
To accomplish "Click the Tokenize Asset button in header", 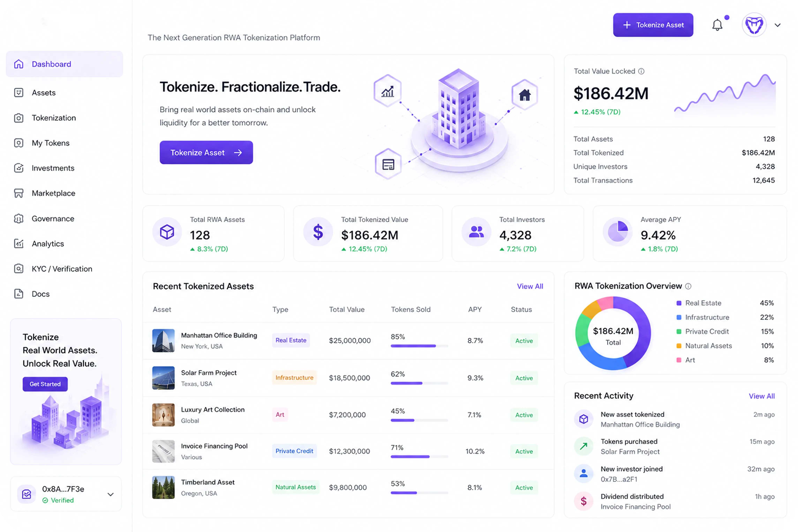I will coord(653,25).
